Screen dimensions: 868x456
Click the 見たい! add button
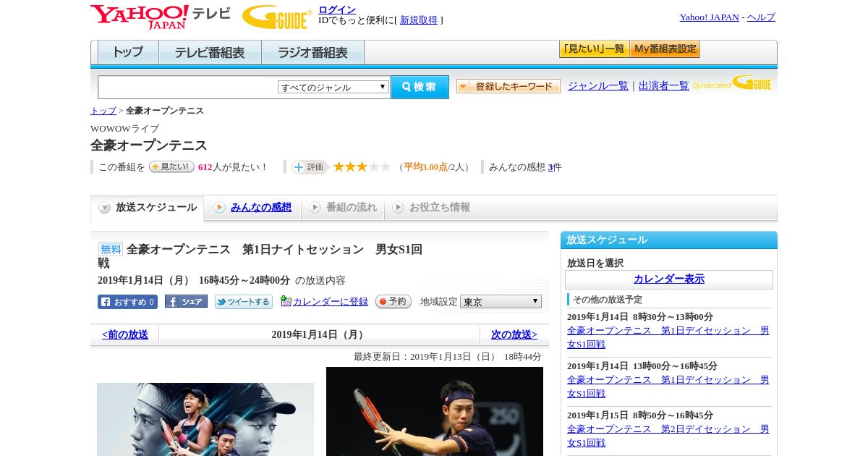coord(171,166)
